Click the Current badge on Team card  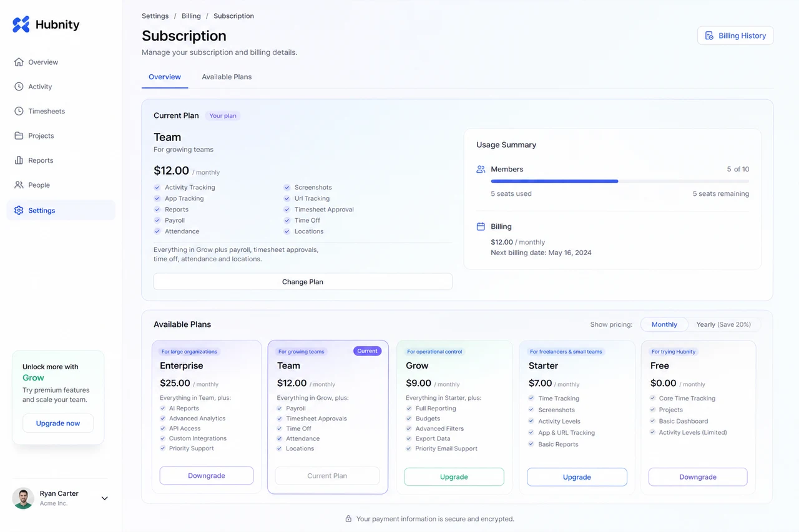[x=367, y=351]
